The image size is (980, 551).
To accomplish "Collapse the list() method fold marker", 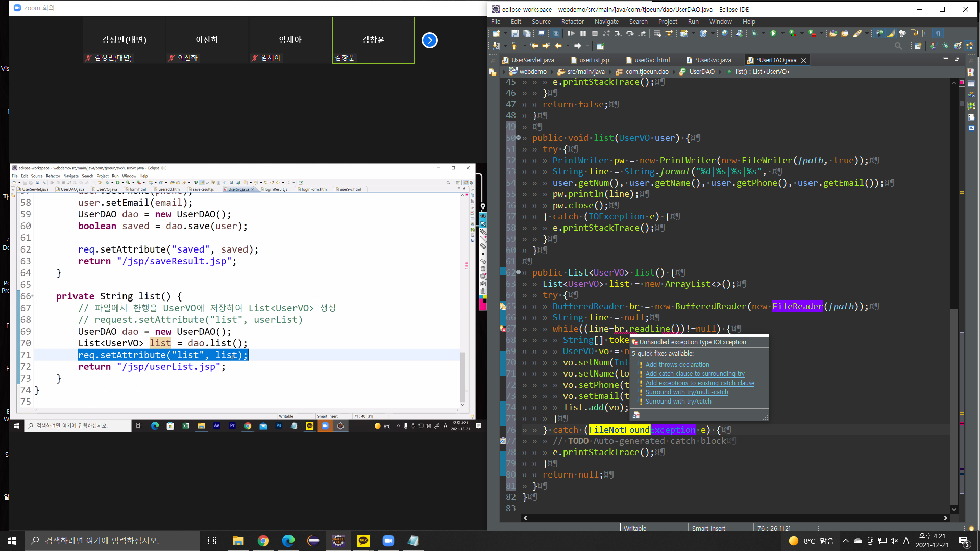I will coord(519,272).
